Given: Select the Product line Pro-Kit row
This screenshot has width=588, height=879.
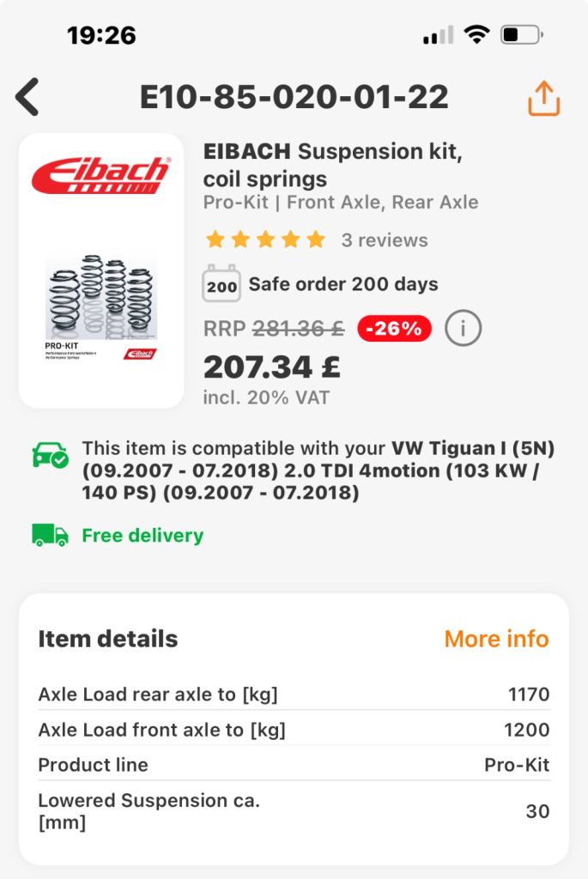Looking at the screenshot, I should 294,765.
